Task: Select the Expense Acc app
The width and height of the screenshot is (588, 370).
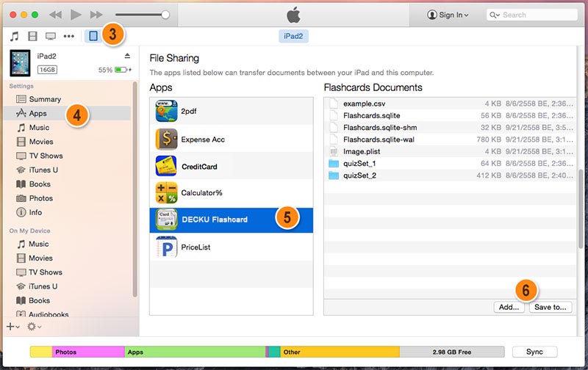Action: coord(232,139)
